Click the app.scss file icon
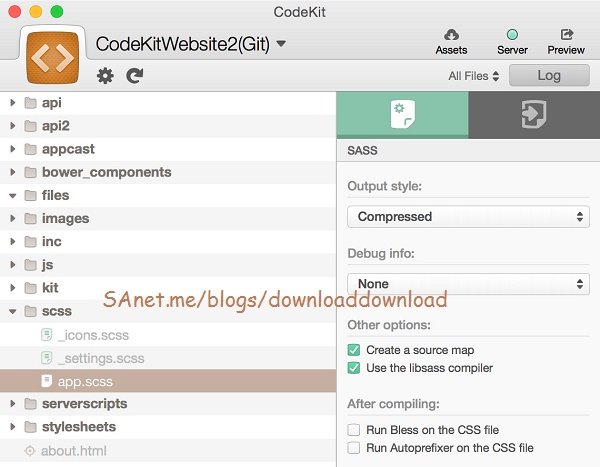This screenshot has width=600, height=467. pyautogui.click(x=46, y=381)
